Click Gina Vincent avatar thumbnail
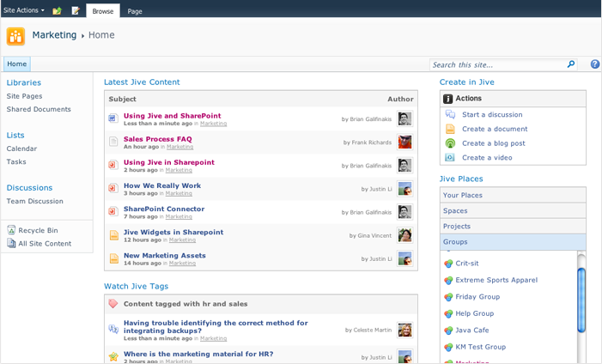602x364 pixels. [404, 235]
